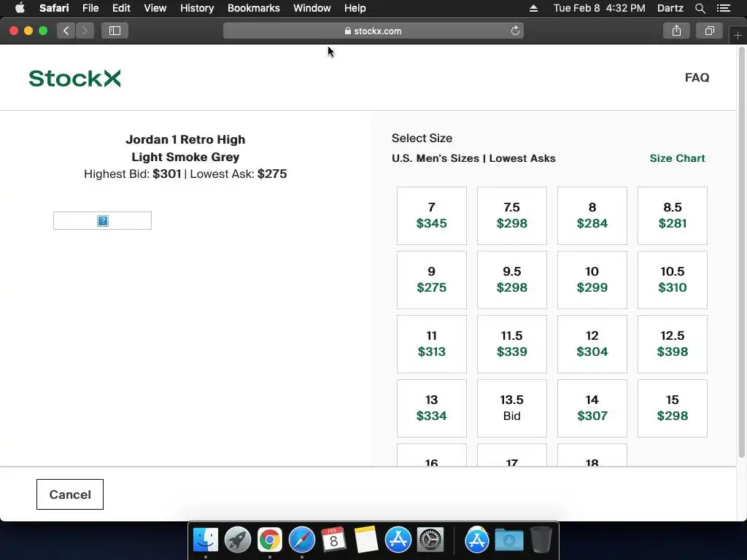Click Safari forward arrow

[85, 31]
